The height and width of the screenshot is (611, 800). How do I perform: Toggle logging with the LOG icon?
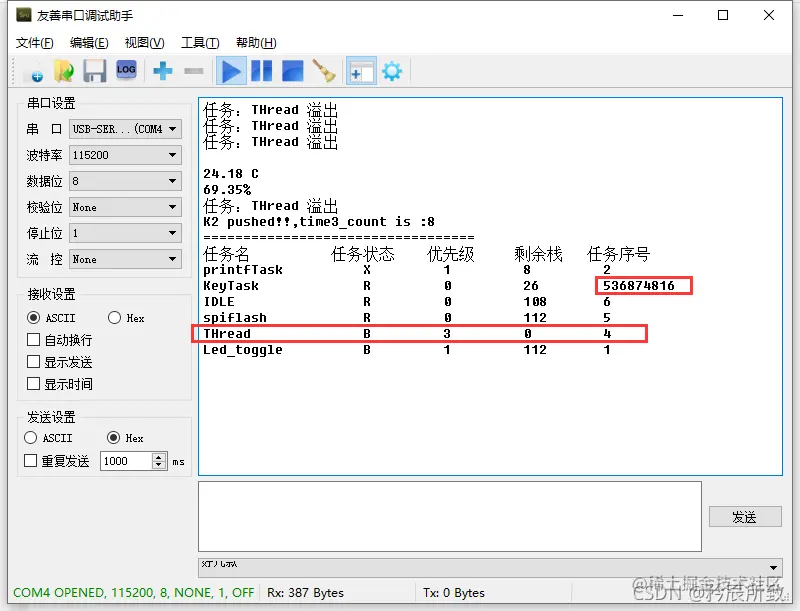point(126,70)
